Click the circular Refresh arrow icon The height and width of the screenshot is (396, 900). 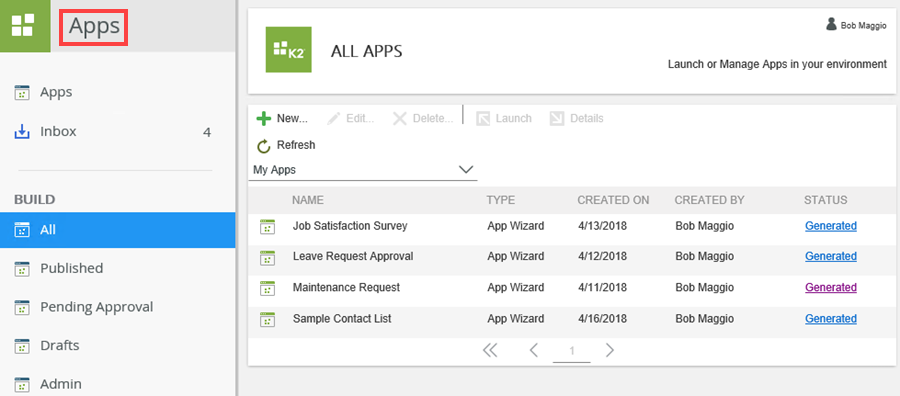[263, 146]
